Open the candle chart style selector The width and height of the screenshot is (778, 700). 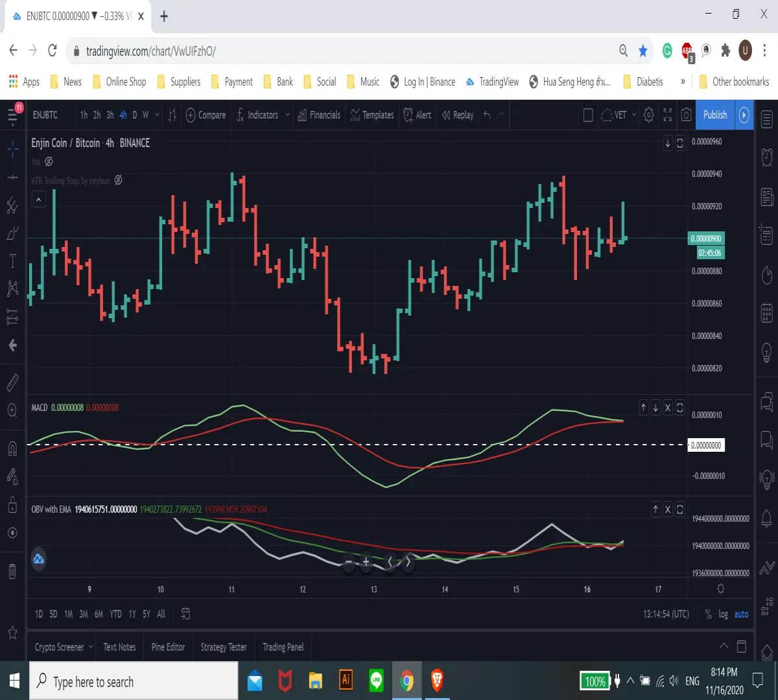click(x=172, y=115)
